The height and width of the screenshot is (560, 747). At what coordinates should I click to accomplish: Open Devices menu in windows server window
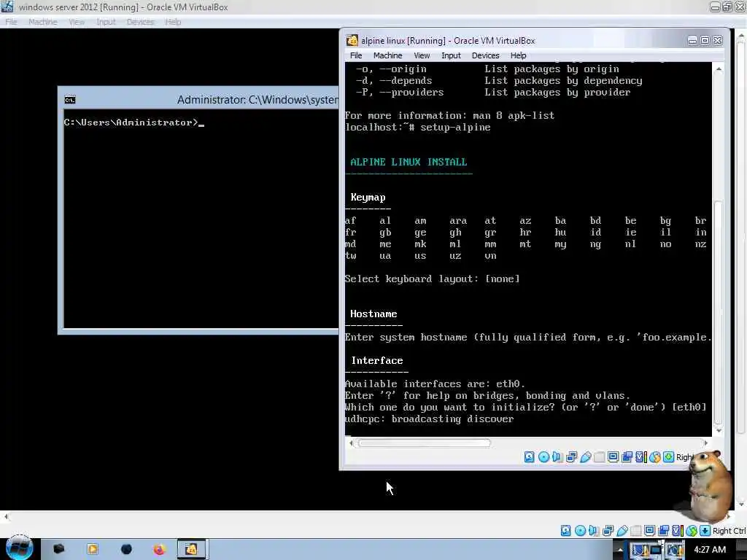tap(141, 22)
